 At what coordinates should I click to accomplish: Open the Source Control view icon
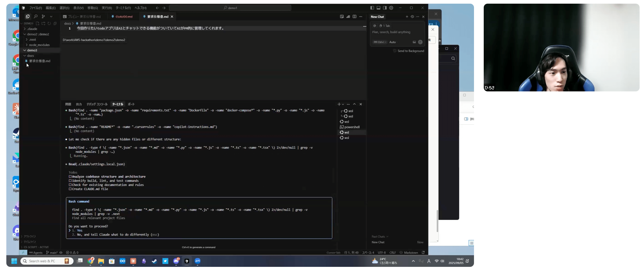(43, 17)
